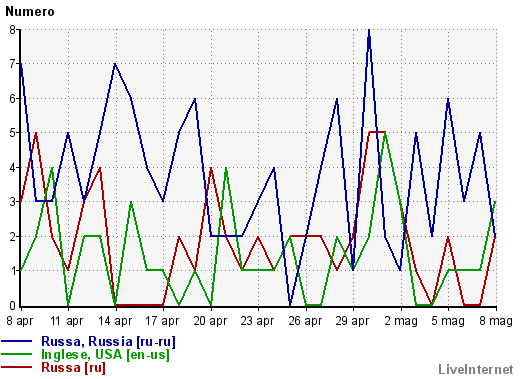Click the 8 mag x-axis label
The width and height of the screenshot is (520, 379).
point(496,321)
